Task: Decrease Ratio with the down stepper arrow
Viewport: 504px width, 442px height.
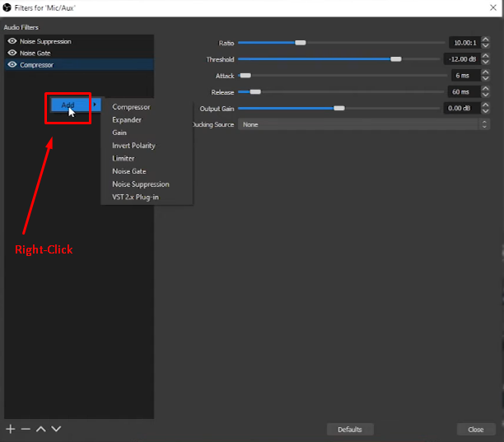Action: [x=486, y=45]
